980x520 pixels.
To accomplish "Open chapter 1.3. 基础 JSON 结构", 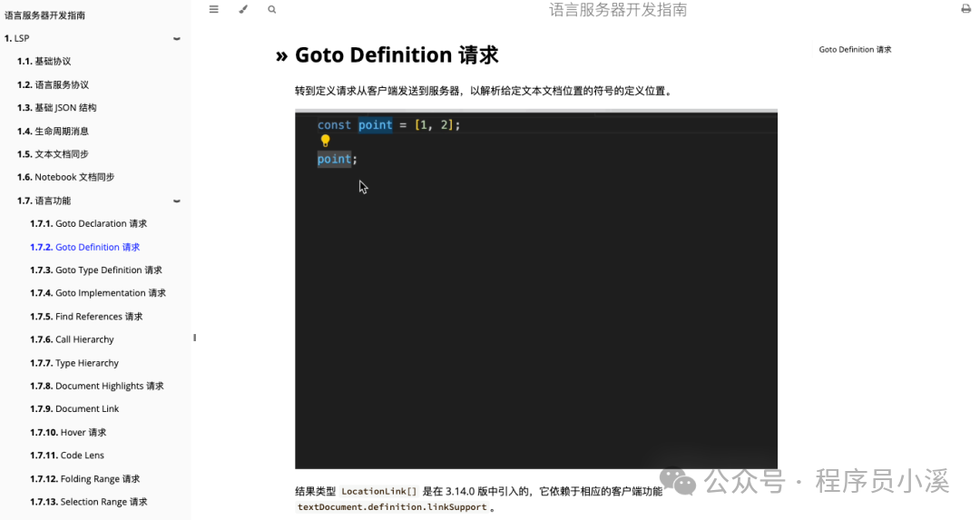I will (57, 107).
